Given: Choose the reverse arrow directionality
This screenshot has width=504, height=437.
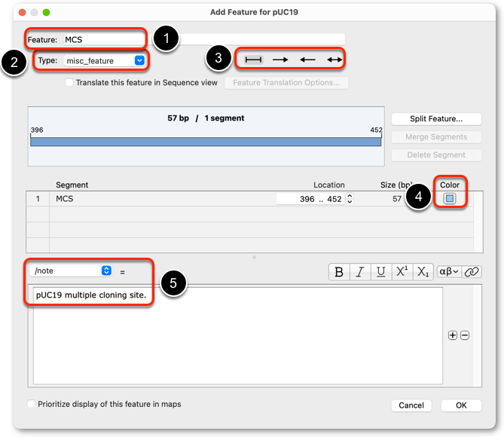Looking at the screenshot, I should 307,60.
